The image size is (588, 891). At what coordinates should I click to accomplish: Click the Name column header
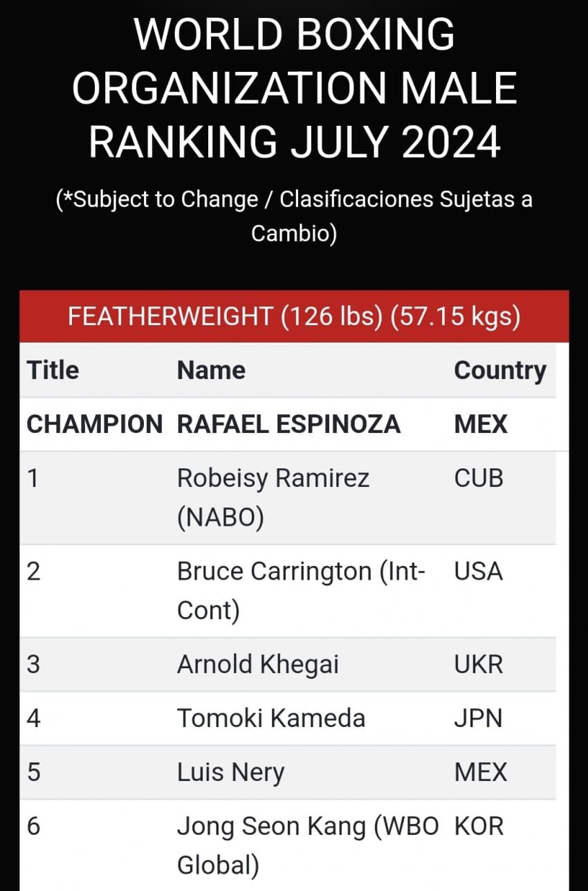click(211, 370)
